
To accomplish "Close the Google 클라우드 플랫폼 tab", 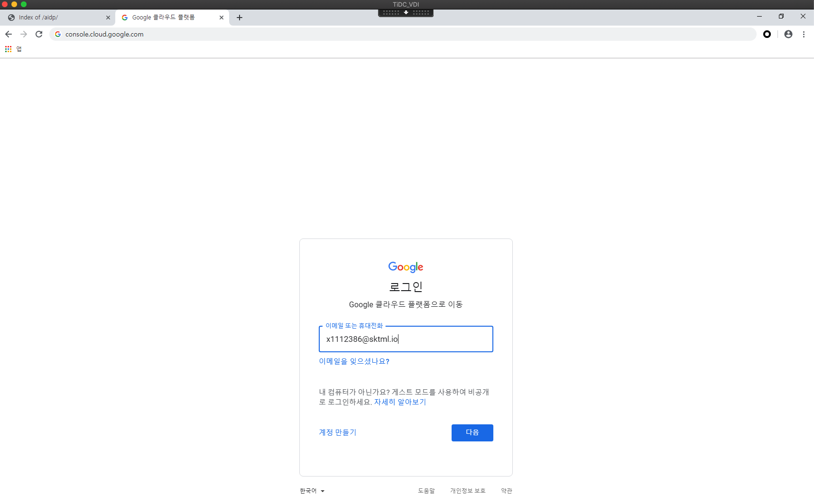I will [222, 18].
